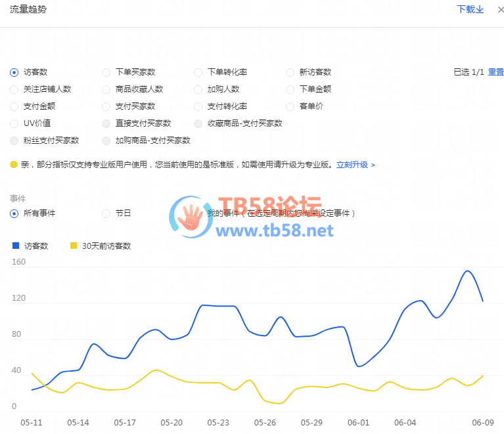Select the 下单买家数 metric
504x434 pixels.
tap(106, 72)
